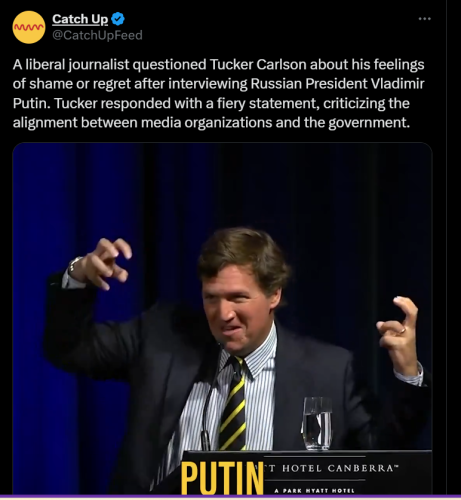Click the yellow and black striped tie
Screen dimensions: 461x500
[x=233, y=403]
